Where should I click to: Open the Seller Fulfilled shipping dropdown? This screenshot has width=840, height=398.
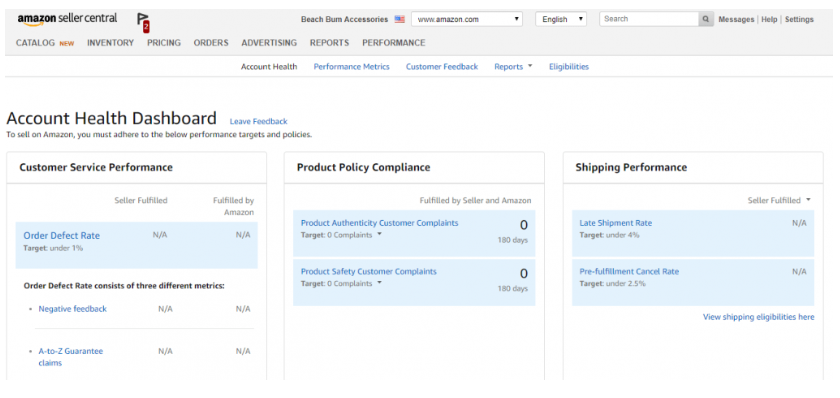pos(779,200)
